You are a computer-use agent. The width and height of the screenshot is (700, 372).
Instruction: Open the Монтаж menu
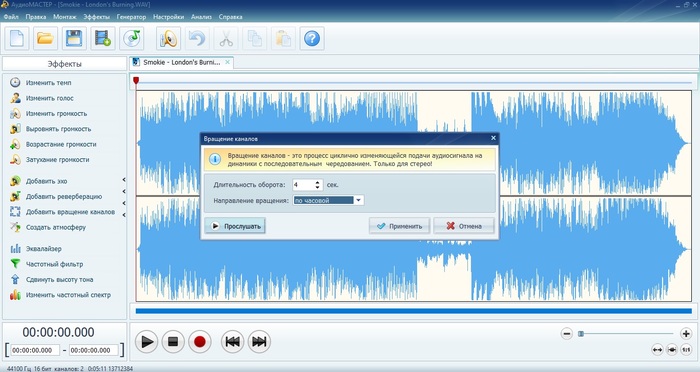[x=65, y=17]
